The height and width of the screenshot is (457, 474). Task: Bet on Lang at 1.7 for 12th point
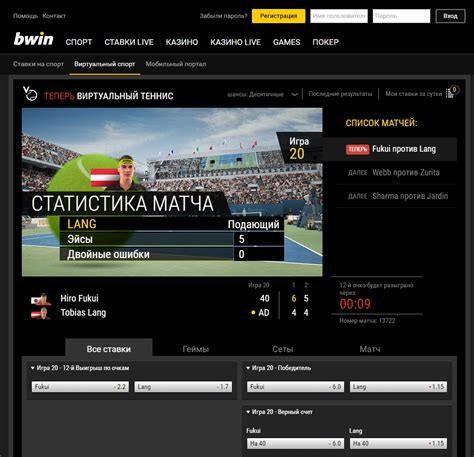[x=183, y=387]
